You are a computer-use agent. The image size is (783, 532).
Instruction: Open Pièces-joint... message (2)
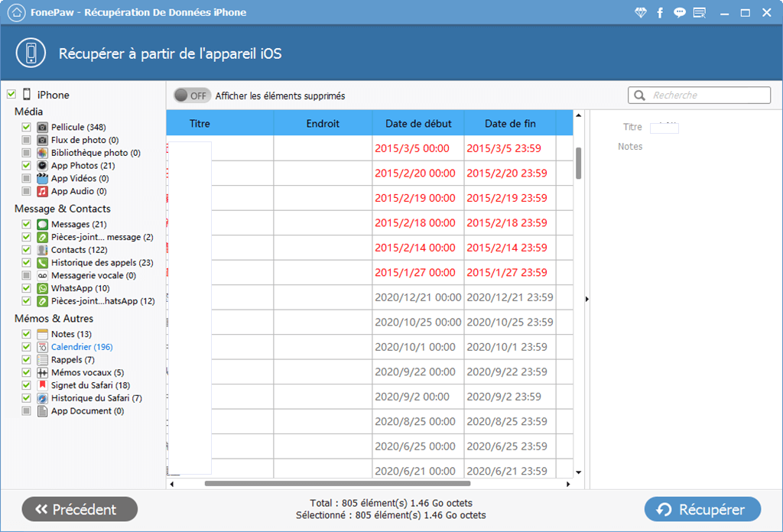coord(102,237)
